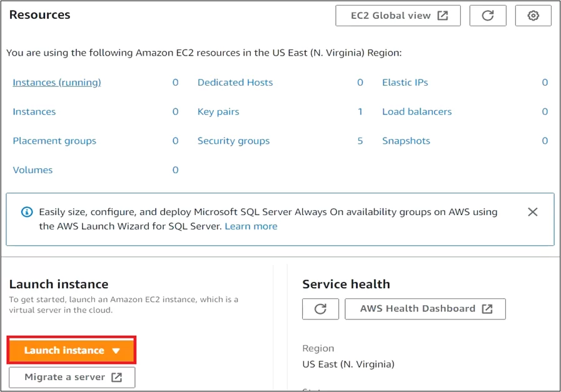Open the Instances (running) link
The height and width of the screenshot is (392, 561).
click(57, 83)
